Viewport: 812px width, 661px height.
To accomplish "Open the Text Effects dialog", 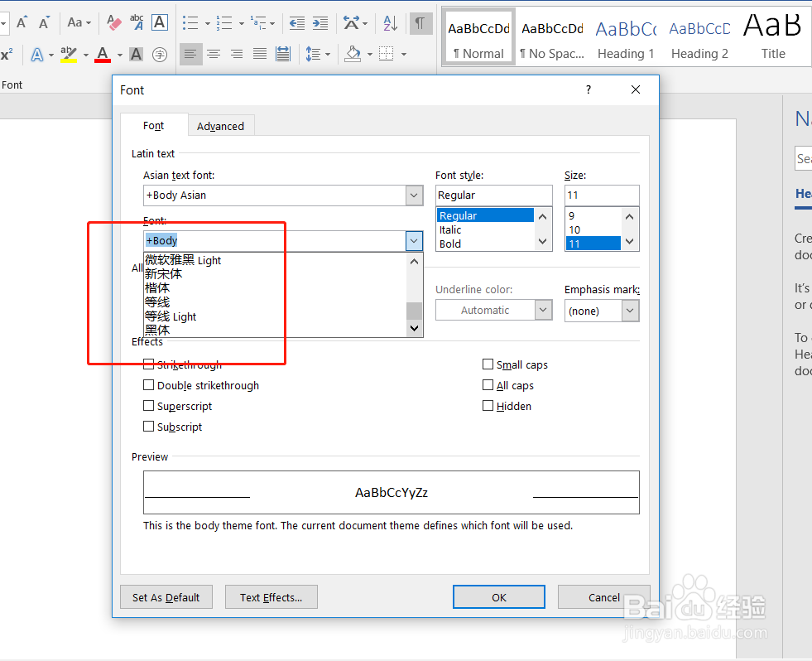I will coord(271,596).
